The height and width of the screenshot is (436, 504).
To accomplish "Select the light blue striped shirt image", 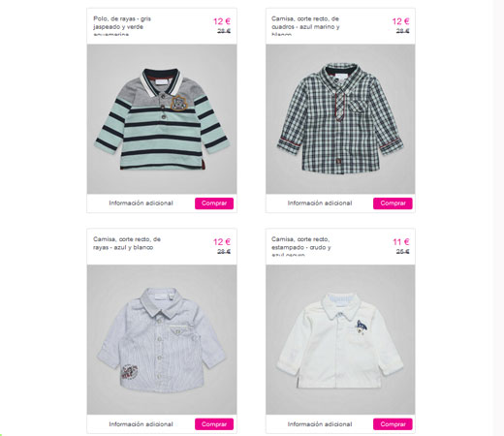I will tap(162, 339).
